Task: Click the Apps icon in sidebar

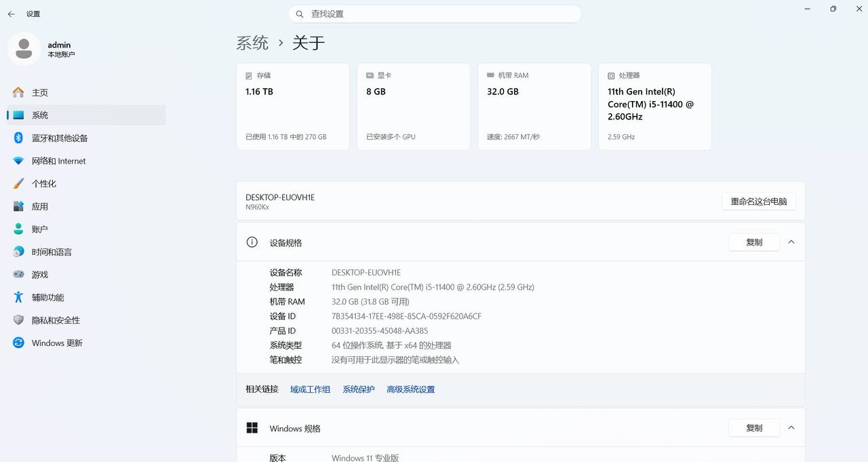Action: pyautogui.click(x=18, y=206)
